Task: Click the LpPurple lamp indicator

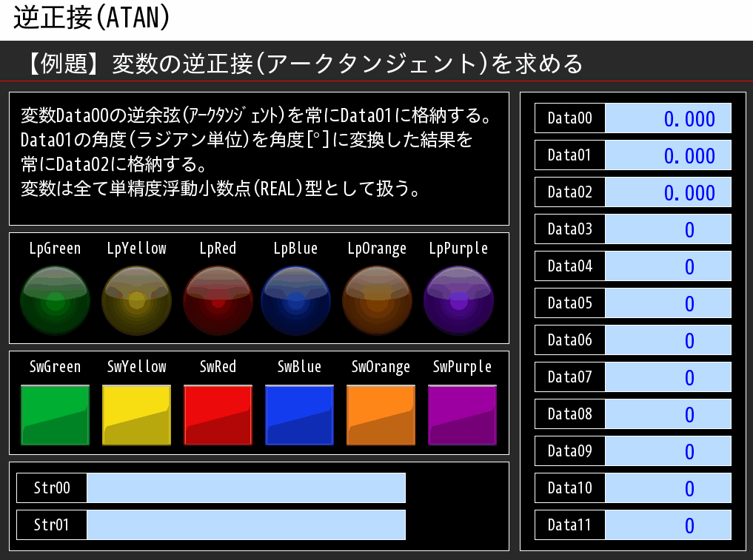Action: [458, 300]
